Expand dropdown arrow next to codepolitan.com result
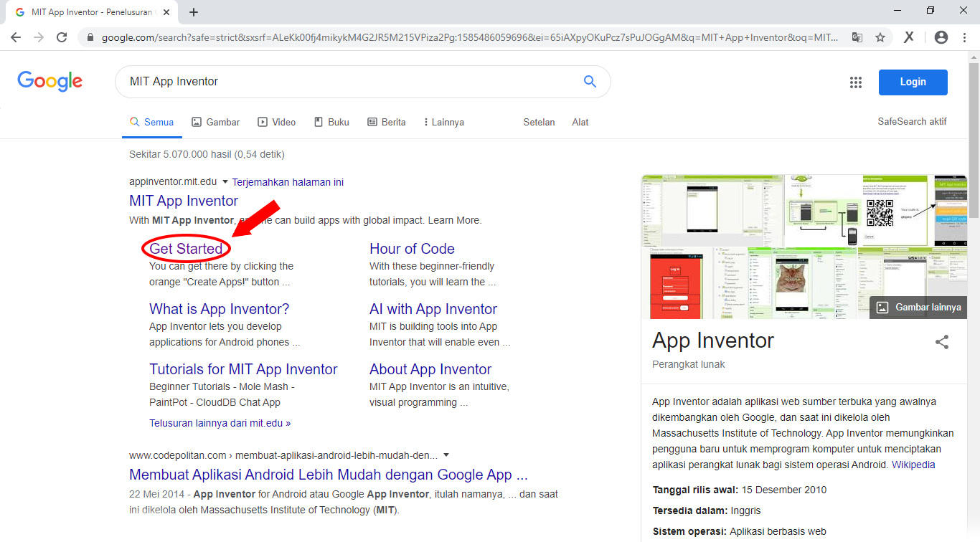 point(446,455)
